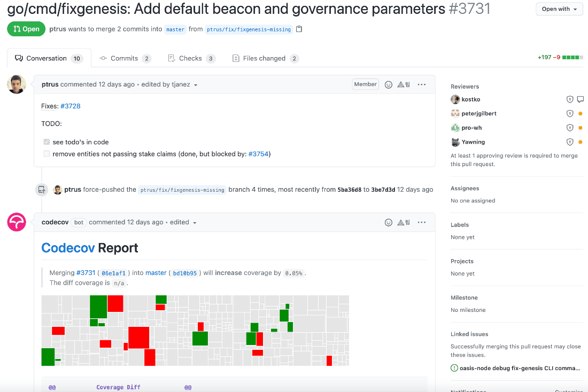588x392 pixels.
Task: Click shield icon next to pro-wh
Action: coord(570,128)
